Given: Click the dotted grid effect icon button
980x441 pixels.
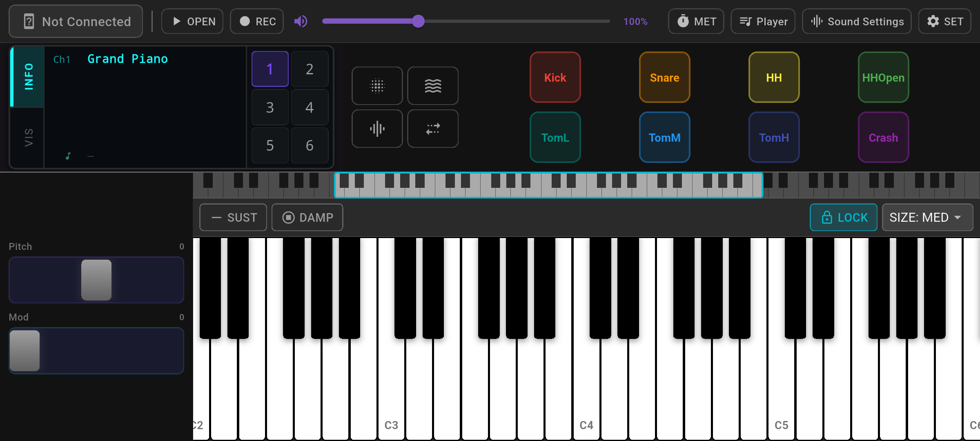Looking at the screenshot, I should (377, 86).
